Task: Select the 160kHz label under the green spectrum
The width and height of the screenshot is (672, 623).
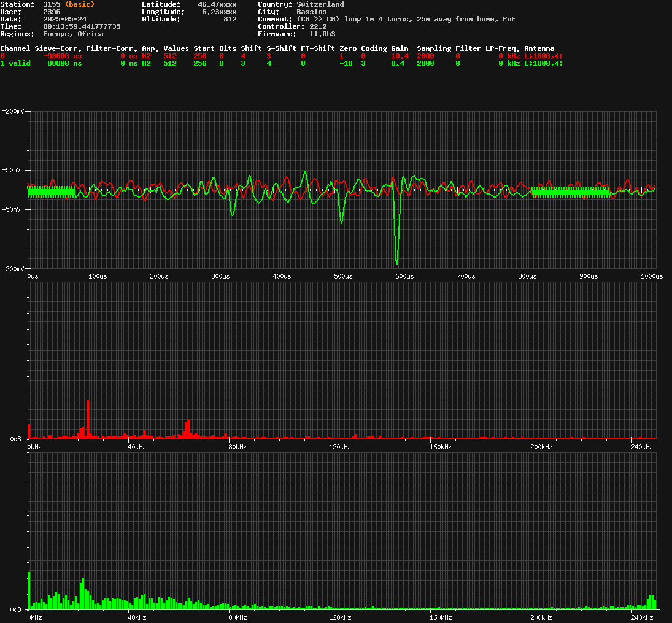Action: coord(441,617)
